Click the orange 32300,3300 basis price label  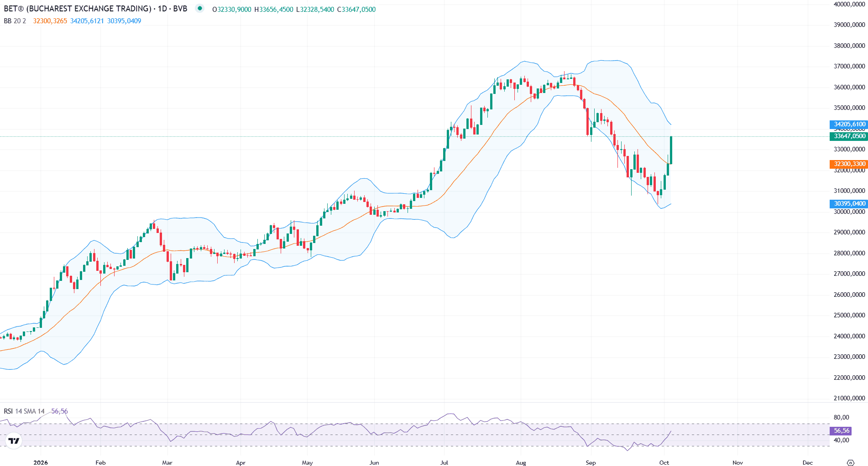click(x=848, y=164)
